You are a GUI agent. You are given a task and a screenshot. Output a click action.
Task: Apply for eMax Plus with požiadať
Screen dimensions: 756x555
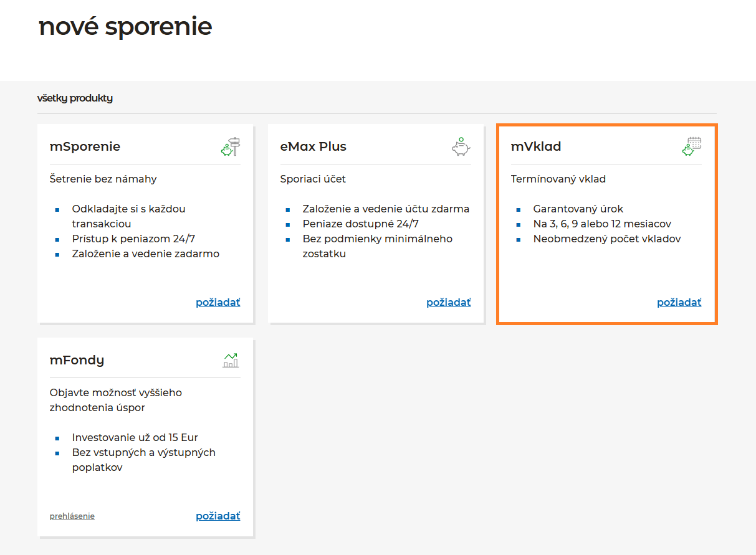point(448,303)
